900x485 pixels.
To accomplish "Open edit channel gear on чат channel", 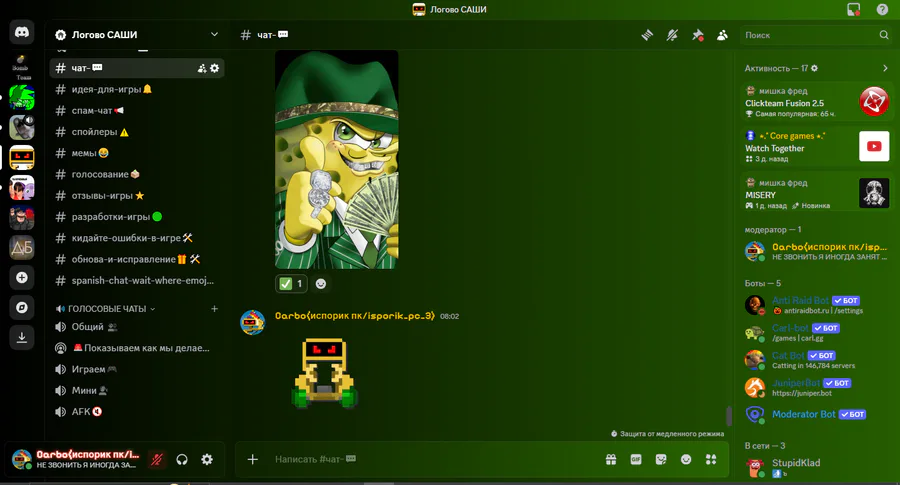I will pyautogui.click(x=215, y=68).
